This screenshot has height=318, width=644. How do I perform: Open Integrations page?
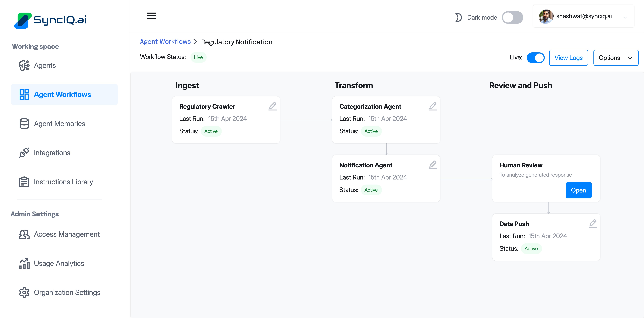[x=64, y=153]
